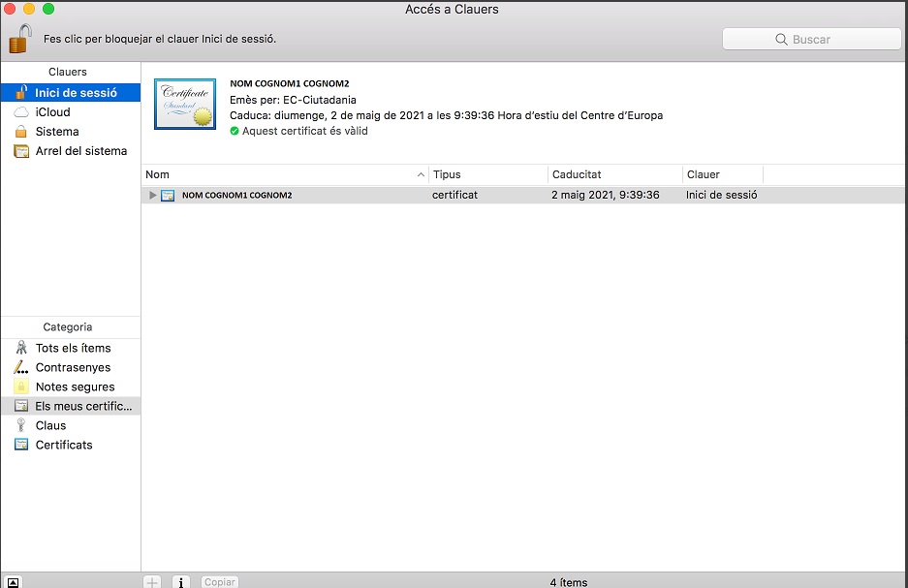
Task: Open the Arrel del sistema keychain
Action: tap(80, 151)
